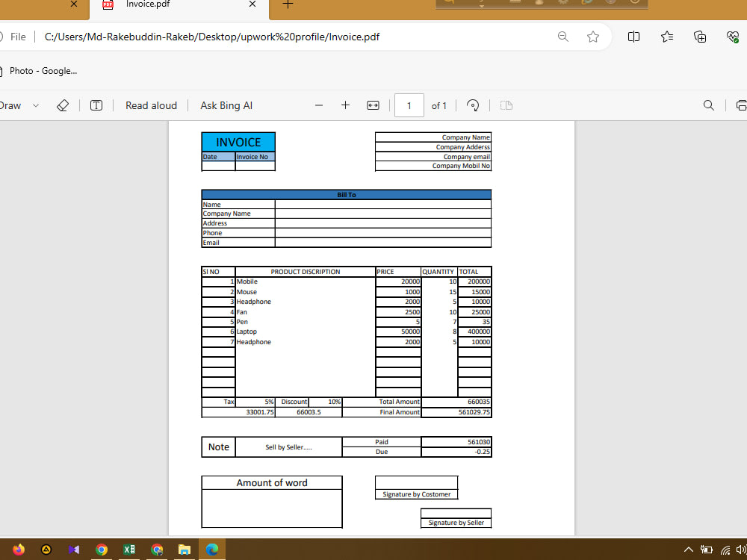Click the fit to page icon
Screen dimensions: 747x560
click(x=373, y=105)
